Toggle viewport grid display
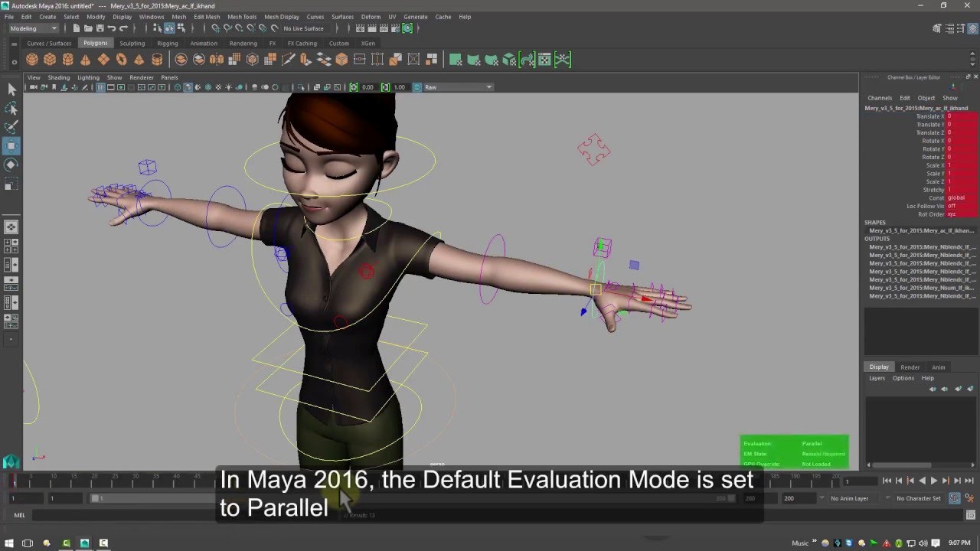This screenshot has width=980, height=551. pyautogui.click(x=101, y=87)
